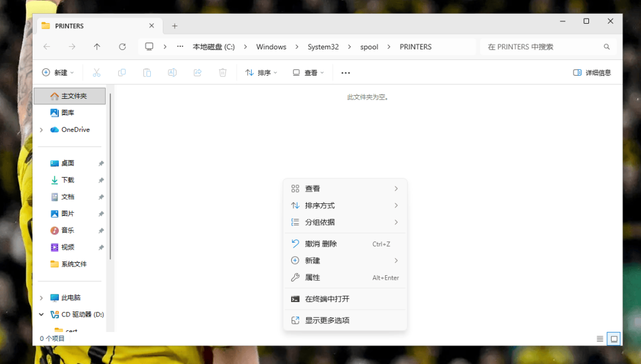Click the Delete trash icon
Viewport: 641px width, 364px height.
(x=223, y=73)
